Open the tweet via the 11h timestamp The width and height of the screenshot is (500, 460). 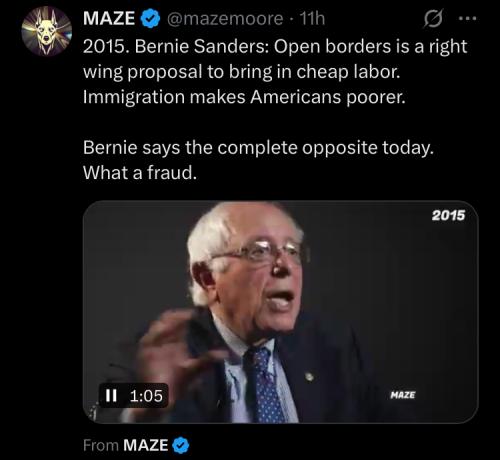[312, 19]
